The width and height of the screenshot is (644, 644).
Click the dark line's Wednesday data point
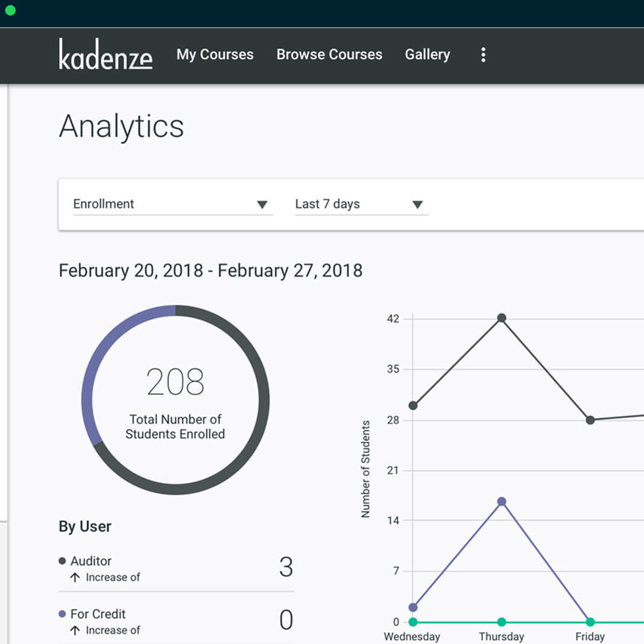(x=413, y=405)
